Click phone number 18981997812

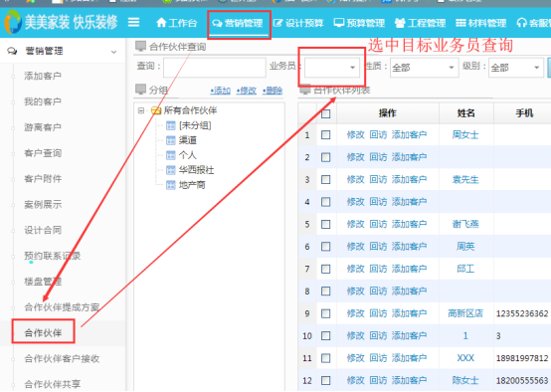coord(522,358)
